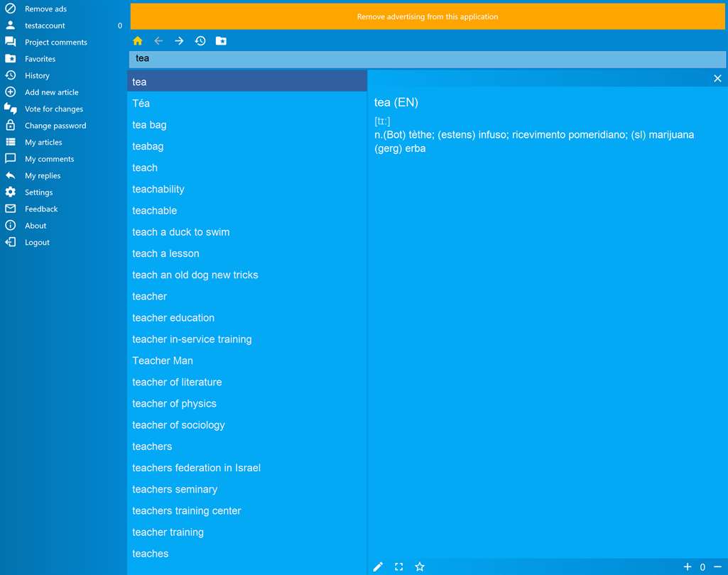Vote up with plus icon
The image size is (728, 575).
tap(688, 566)
